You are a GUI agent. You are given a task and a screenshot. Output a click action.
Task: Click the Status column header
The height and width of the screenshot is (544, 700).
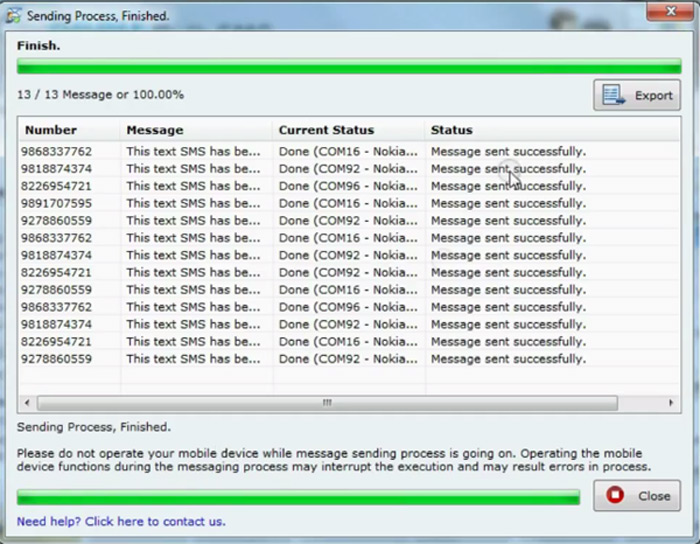[x=552, y=130]
